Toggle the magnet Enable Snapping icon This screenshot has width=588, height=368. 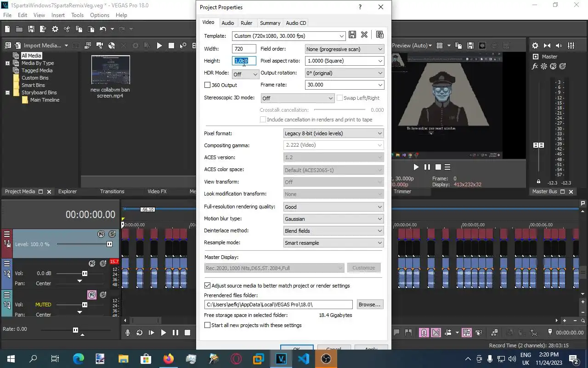(424, 333)
